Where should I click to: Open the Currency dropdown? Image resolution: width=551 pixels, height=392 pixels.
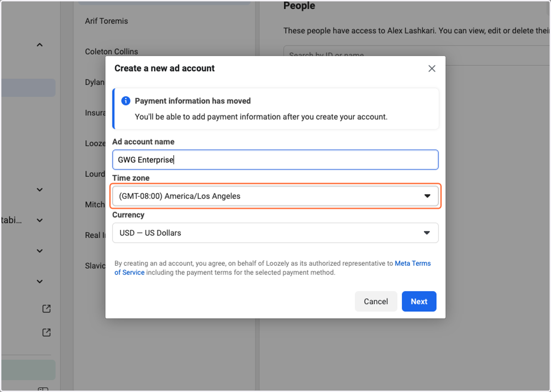[x=275, y=233]
